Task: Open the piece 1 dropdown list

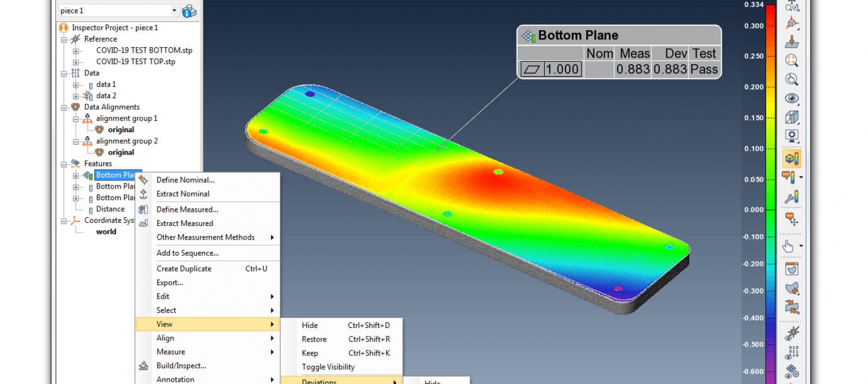Action: click(174, 10)
